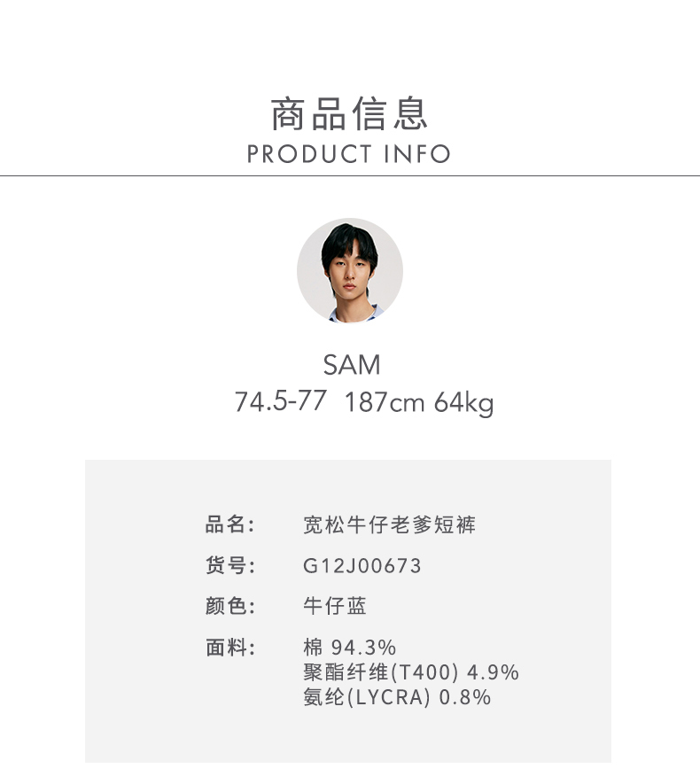Image resolution: width=700 pixels, height=784 pixels.
Task: Click the 氨纶(LYCRA) 0.8% line
Action: pos(397,697)
